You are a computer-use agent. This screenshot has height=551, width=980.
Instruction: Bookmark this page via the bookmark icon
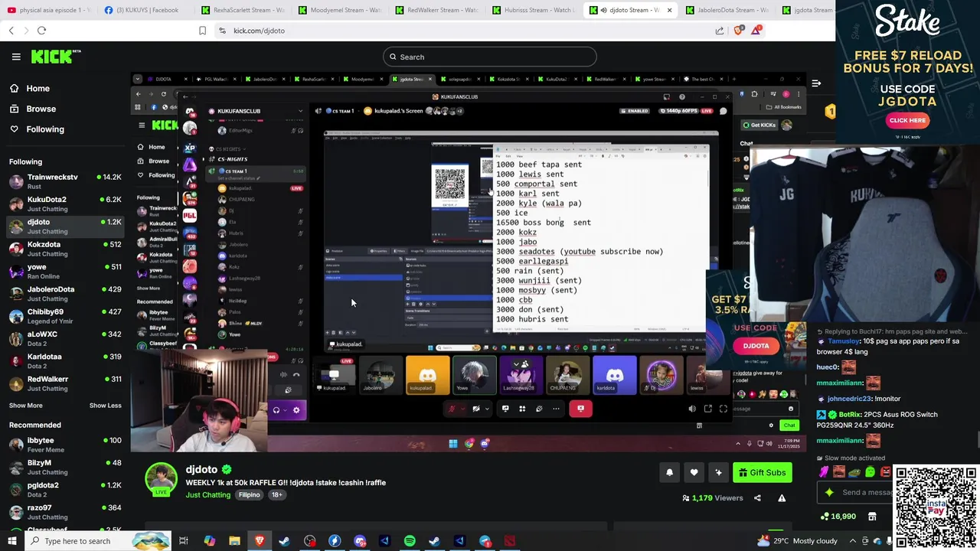coord(202,31)
